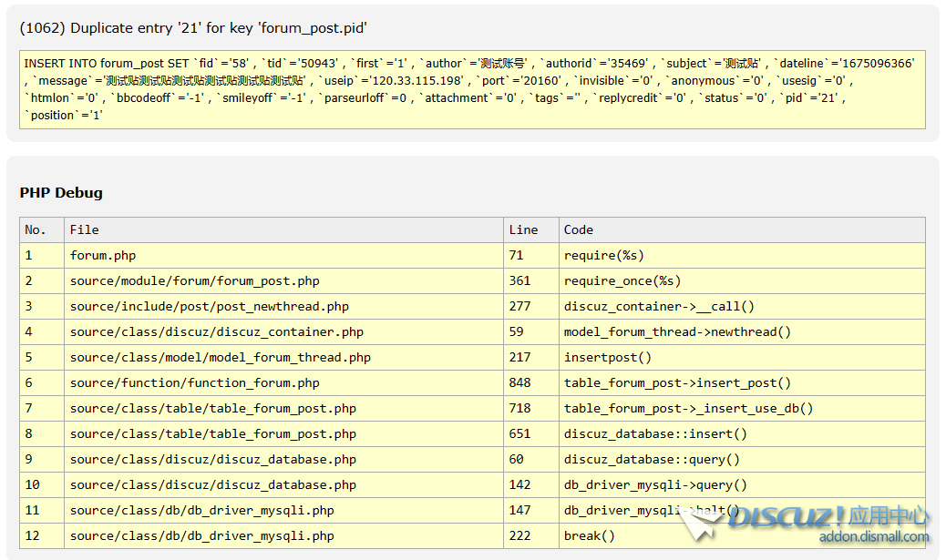Select the code table_forum_post->_insert_use_db()
Image resolution: width=946 pixels, height=560 pixels.
pyautogui.click(x=688, y=409)
